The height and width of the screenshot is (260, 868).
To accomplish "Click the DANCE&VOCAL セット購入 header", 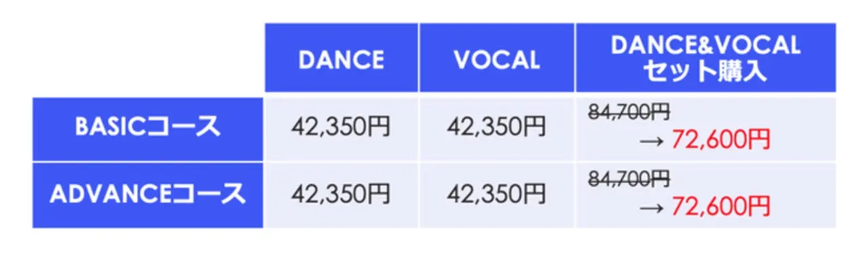I will pyautogui.click(x=705, y=58).
